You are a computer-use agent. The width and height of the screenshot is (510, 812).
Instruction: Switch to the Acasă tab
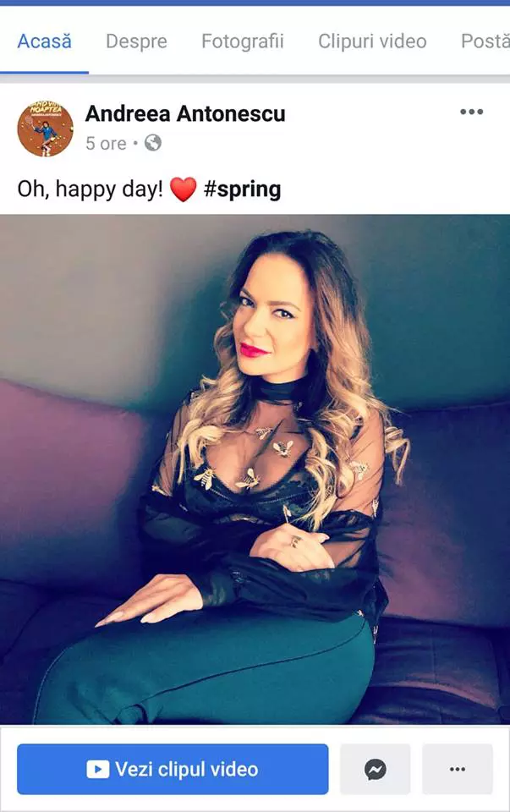(45, 41)
